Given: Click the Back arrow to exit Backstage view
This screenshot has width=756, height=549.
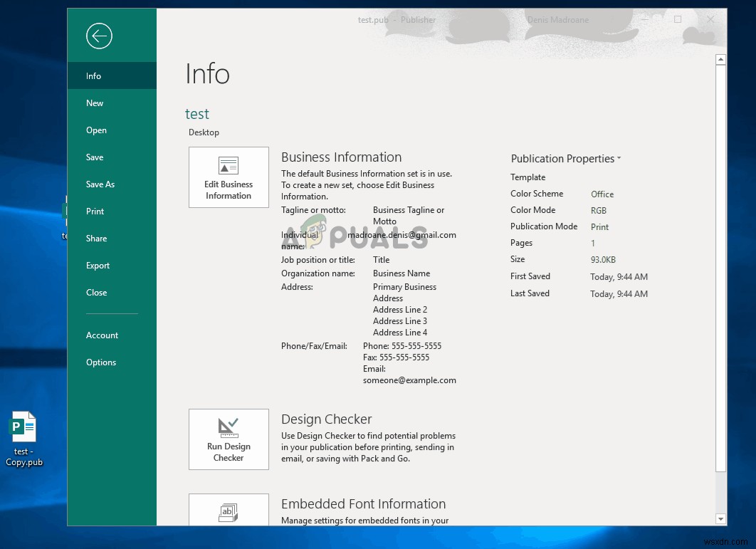Looking at the screenshot, I should 99,36.
